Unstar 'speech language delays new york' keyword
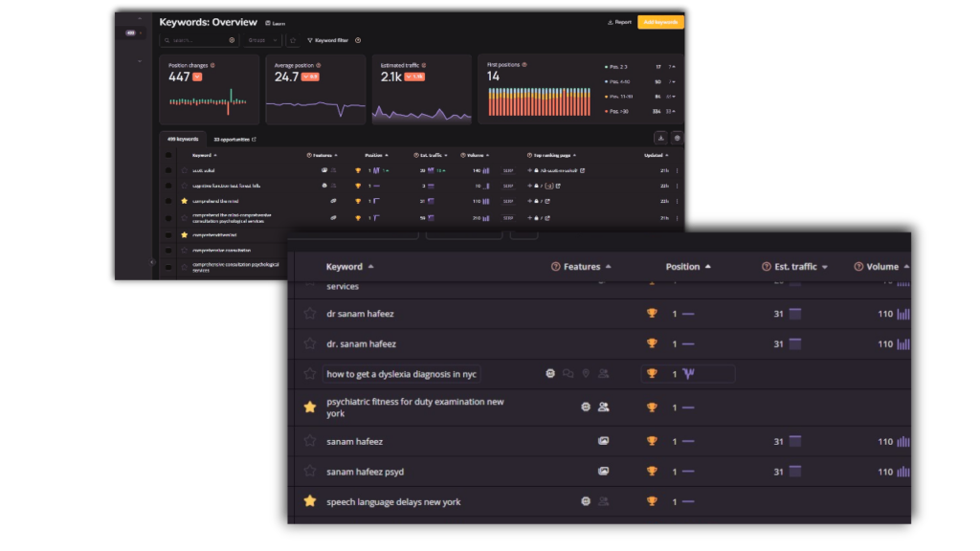 coord(309,501)
